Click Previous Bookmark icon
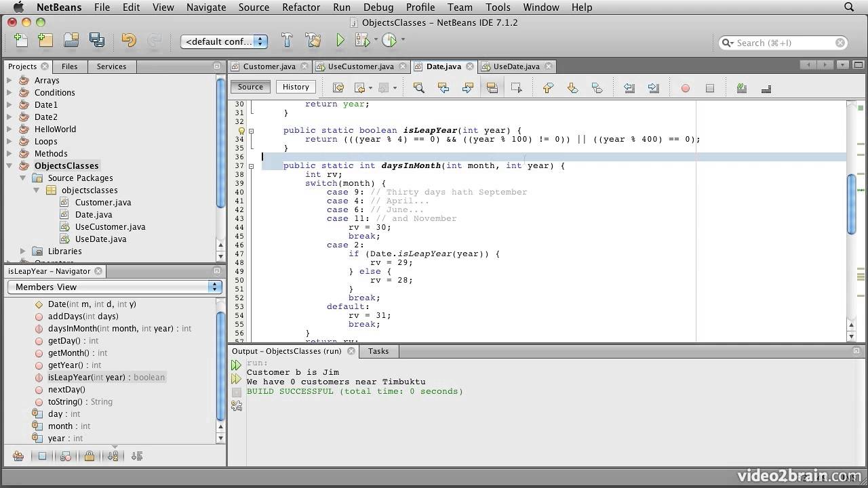This screenshot has width=868, height=488. click(x=548, y=87)
